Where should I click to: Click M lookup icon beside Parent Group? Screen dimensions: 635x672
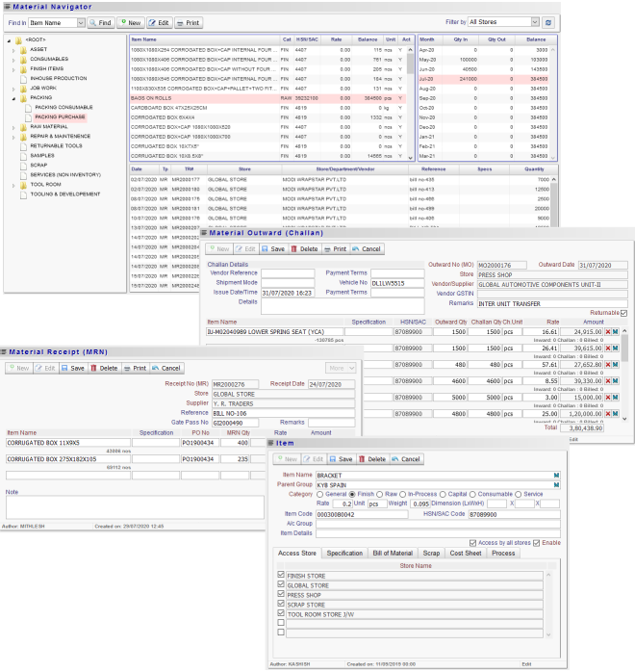[x=556, y=485]
